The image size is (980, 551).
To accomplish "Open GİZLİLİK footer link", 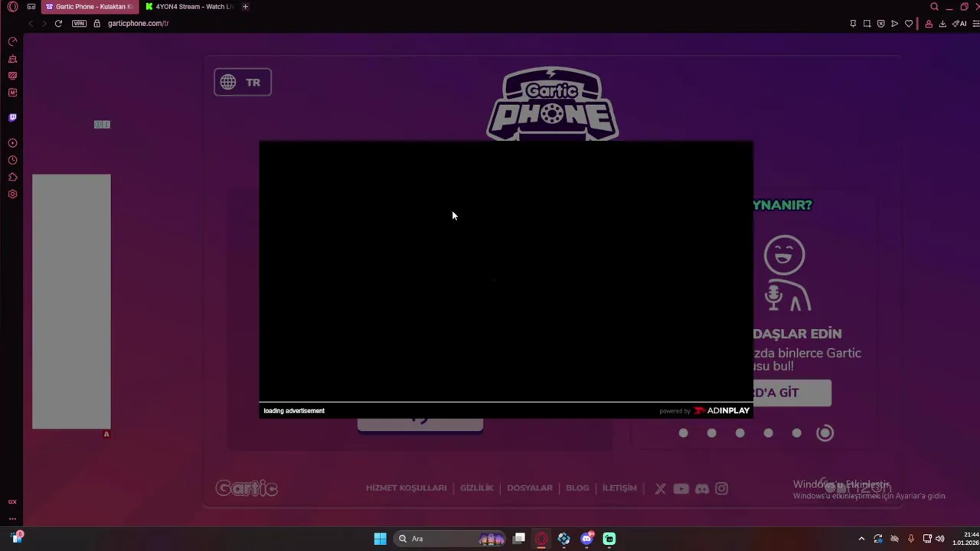I will 476,488.
